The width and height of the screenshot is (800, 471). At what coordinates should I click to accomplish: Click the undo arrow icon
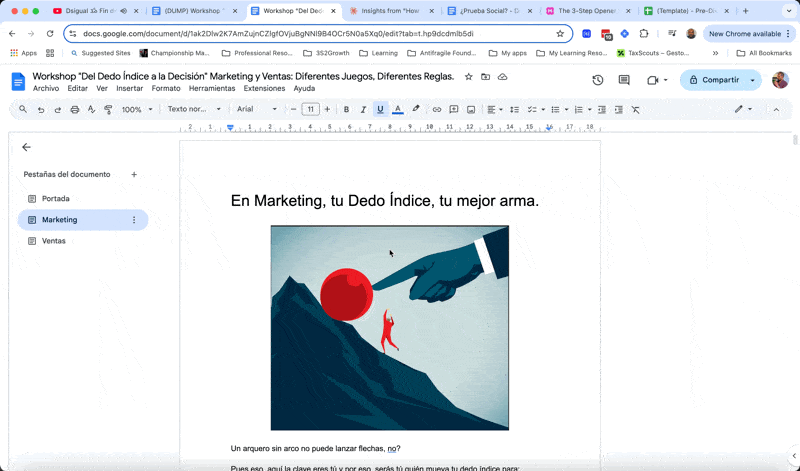pyautogui.click(x=41, y=110)
